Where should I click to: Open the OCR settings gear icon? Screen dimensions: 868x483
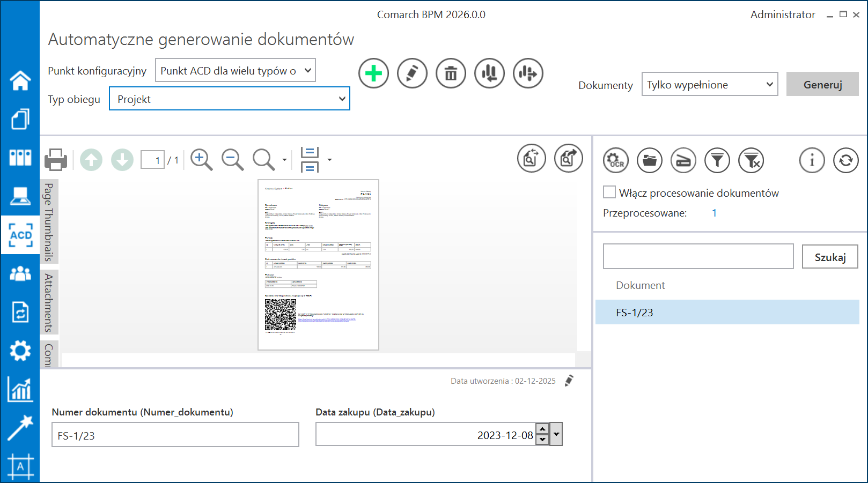tap(616, 160)
